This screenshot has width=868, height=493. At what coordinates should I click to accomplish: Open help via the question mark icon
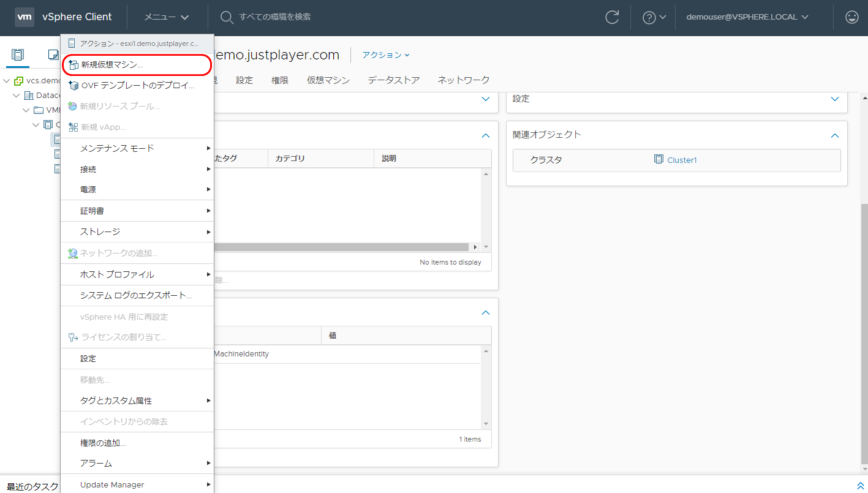coord(651,17)
